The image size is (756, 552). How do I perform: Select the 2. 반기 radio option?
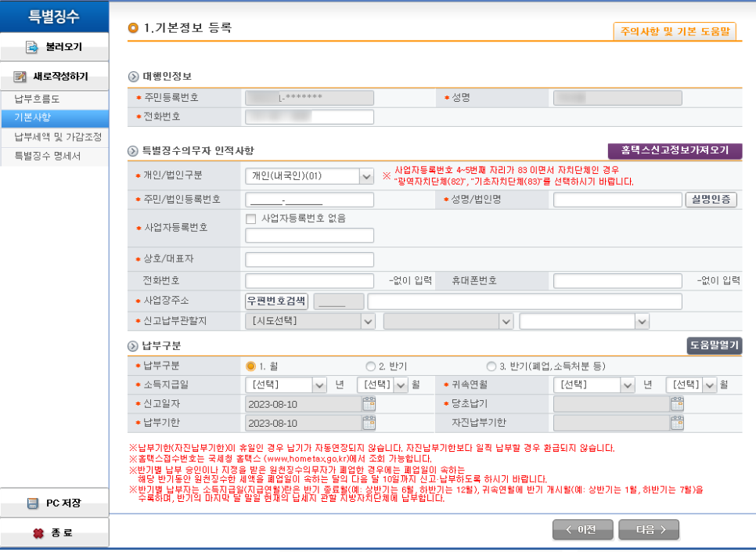[370, 366]
